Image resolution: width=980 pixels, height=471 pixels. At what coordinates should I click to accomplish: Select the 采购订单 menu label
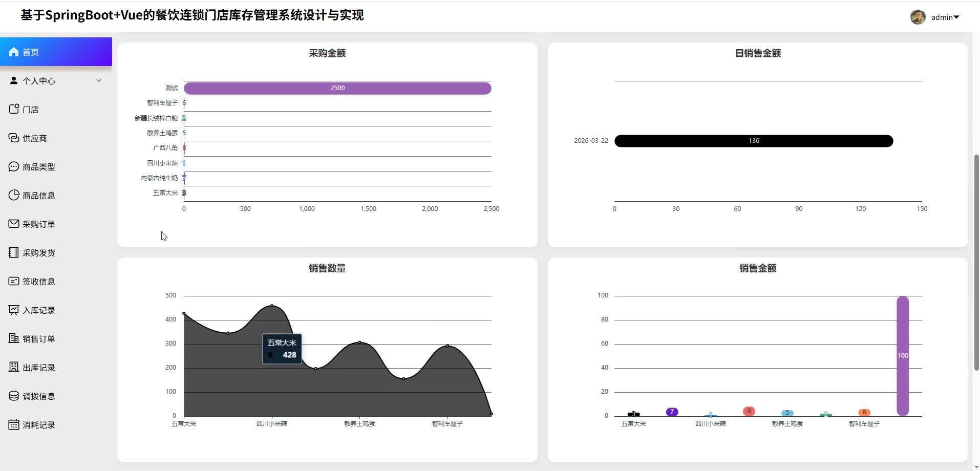[39, 224]
